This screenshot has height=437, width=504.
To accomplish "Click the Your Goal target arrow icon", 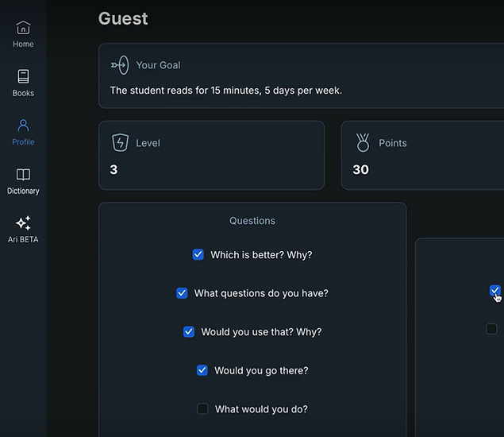I will [120, 65].
